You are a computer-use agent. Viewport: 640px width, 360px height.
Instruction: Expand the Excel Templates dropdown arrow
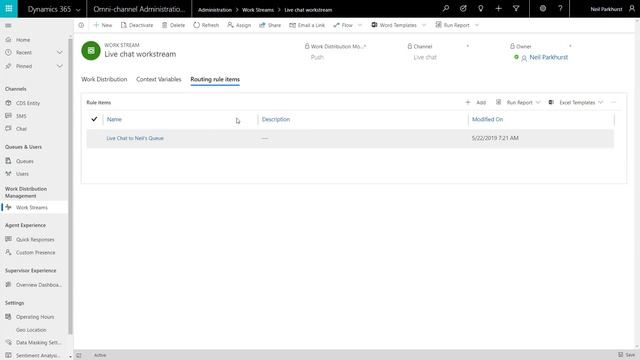pyautogui.click(x=600, y=102)
